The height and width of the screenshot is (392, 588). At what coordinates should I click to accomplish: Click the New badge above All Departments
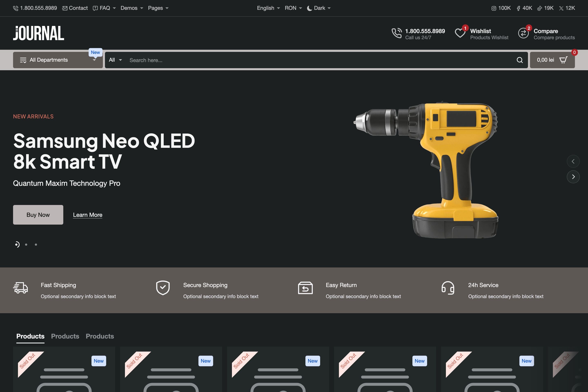pos(95,52)
